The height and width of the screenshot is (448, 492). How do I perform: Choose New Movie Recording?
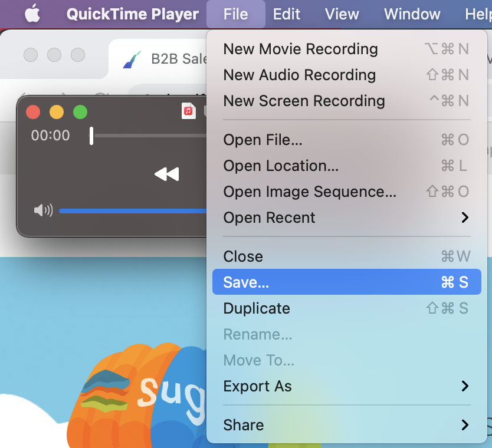pyautogui.click(x=347, y=49)
